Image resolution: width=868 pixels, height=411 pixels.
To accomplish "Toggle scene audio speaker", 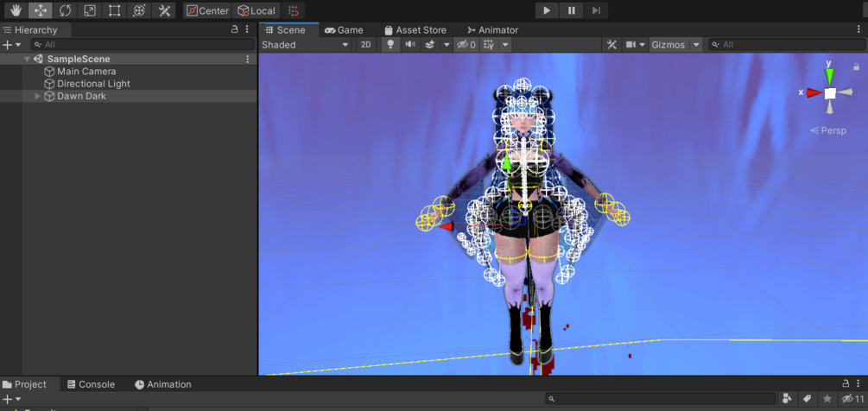I will tap(409, 45).
